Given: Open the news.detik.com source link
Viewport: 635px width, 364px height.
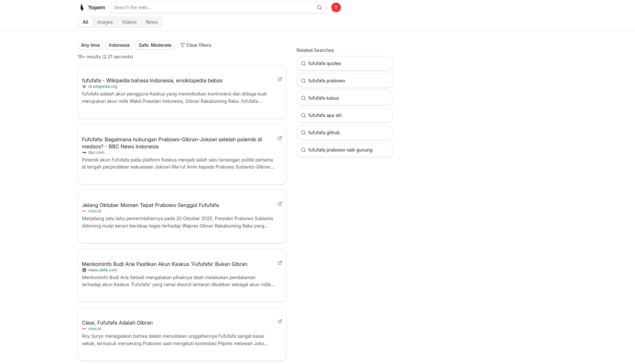Looking at the screenshot, I should point(102,270).
